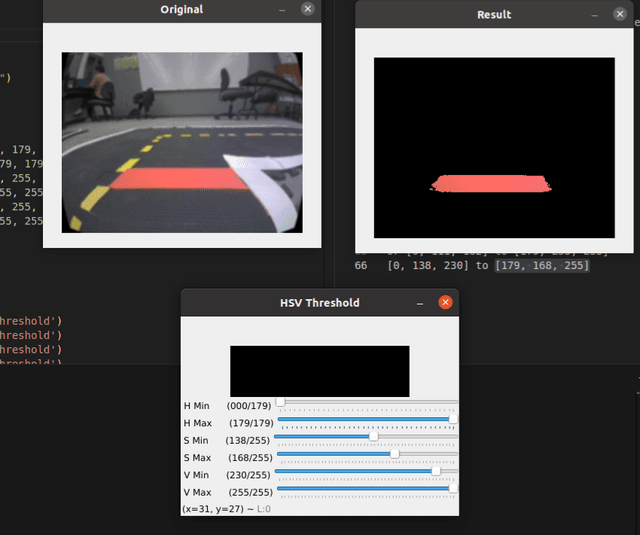This screenshot has width=640, height=535.
Task: Close the Result window
Action: [622, 15]
